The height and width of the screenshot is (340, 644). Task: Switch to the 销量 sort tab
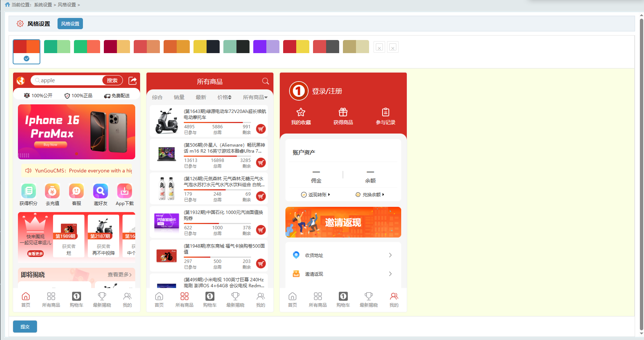coord(179,97)
